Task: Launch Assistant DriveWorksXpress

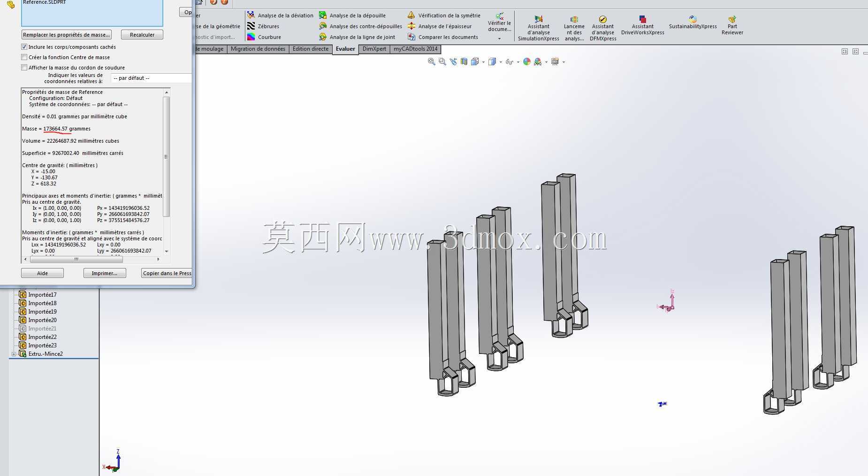Action: (x=643, y=25)
